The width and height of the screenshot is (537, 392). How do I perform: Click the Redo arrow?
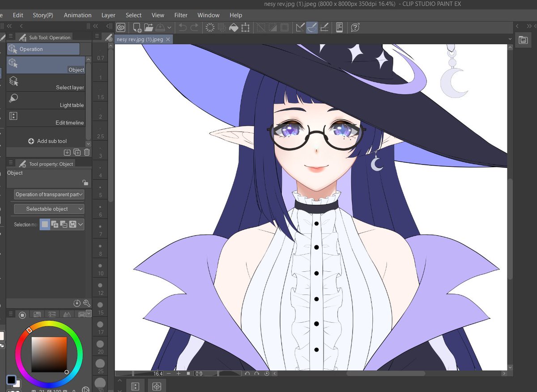[x=194, y=27]
